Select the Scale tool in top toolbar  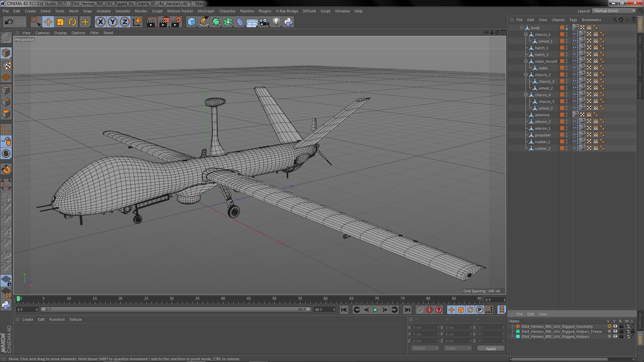(60, 22)
